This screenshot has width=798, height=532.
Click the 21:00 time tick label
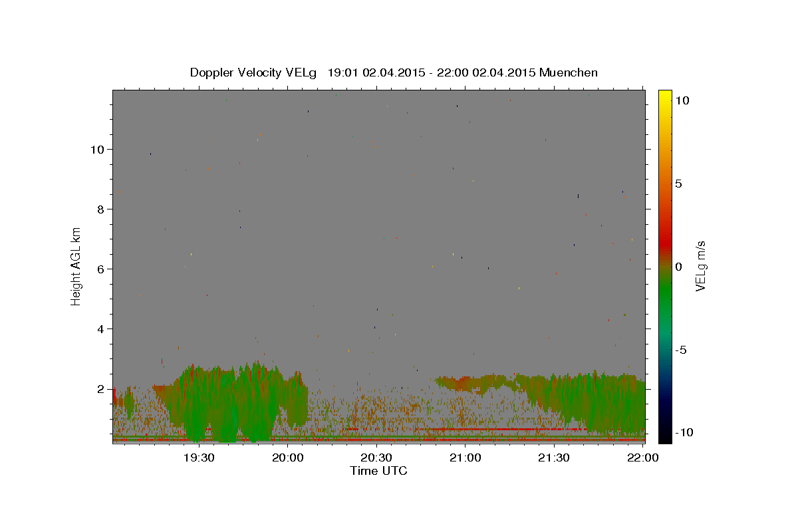pyautogui.click(x=465, y=458)
